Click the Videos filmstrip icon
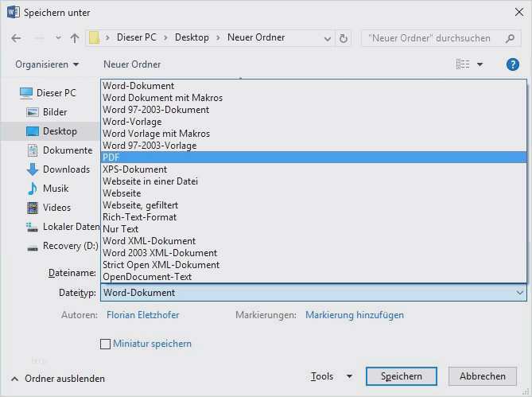532x397 pixels. 33,208
